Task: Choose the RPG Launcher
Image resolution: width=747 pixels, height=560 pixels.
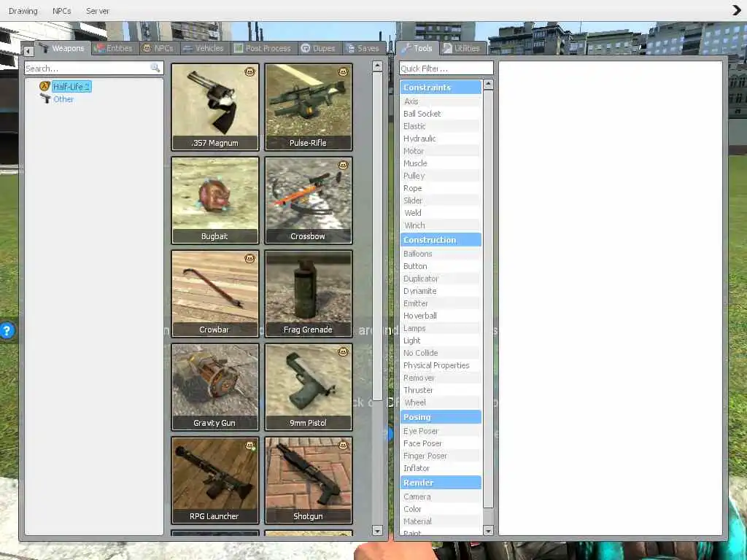Action: 215,481
